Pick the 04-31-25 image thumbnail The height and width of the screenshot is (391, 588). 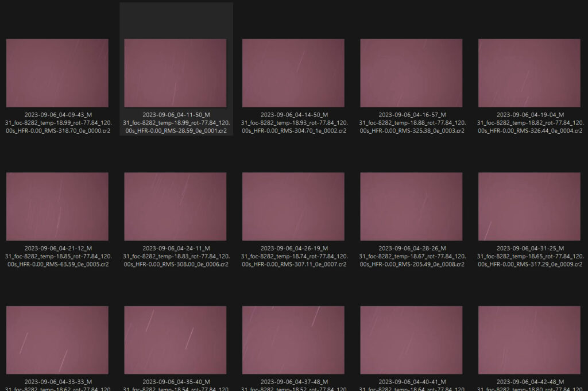pos(529,206)
